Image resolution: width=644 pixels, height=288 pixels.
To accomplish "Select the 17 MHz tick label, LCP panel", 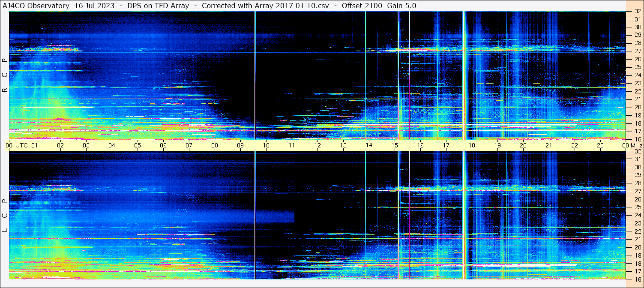I will pyautogui.click(x=638, y=271).
